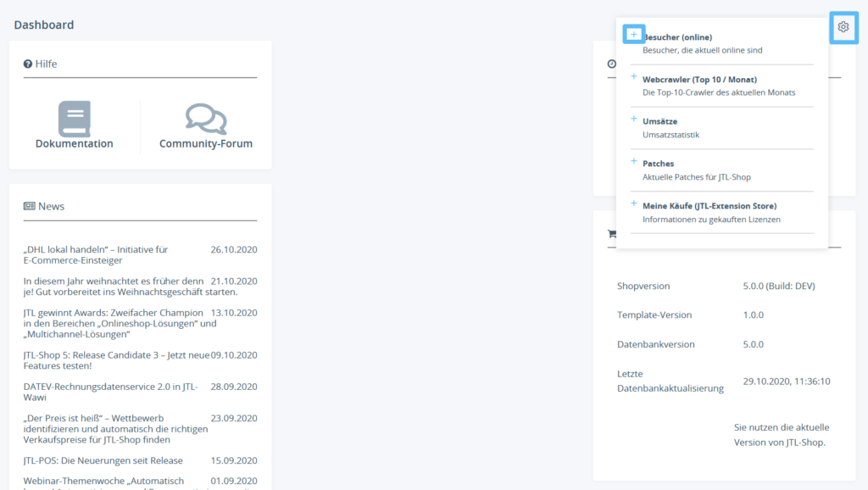Open the "In diesem Jahr weihnachtet" news article
The height and width of the screenshot is (490, 868).
pyautogui.click(x=114, y=287)
